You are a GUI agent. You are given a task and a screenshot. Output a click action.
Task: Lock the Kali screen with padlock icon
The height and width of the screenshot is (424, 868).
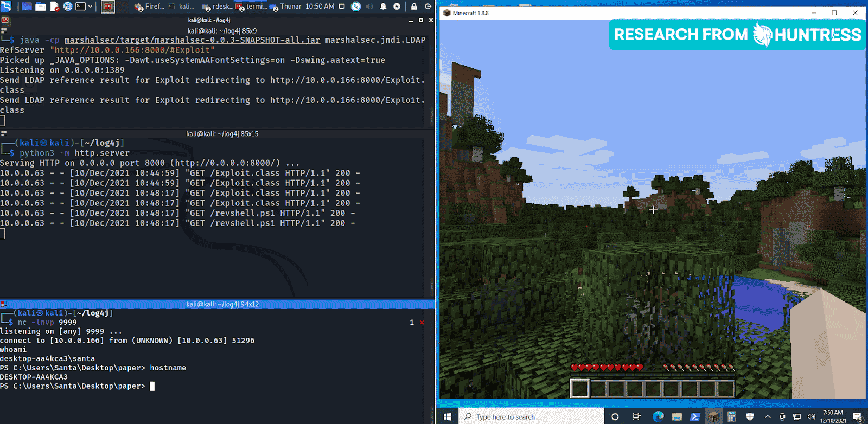click(414, 7)
